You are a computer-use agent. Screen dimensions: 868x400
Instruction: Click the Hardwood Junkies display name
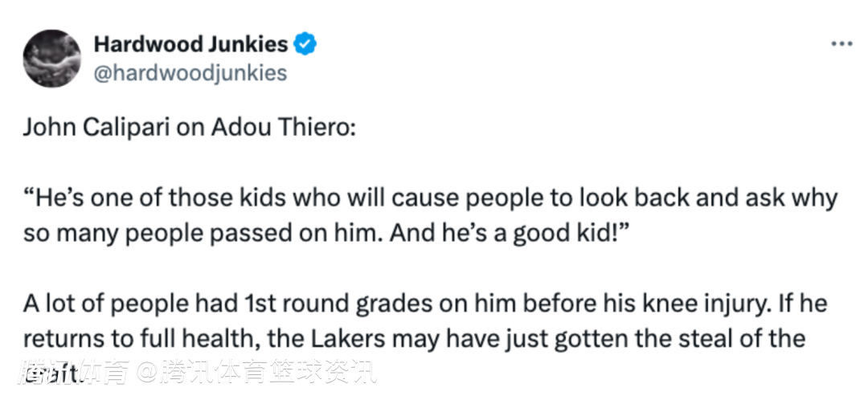point(190,44)
